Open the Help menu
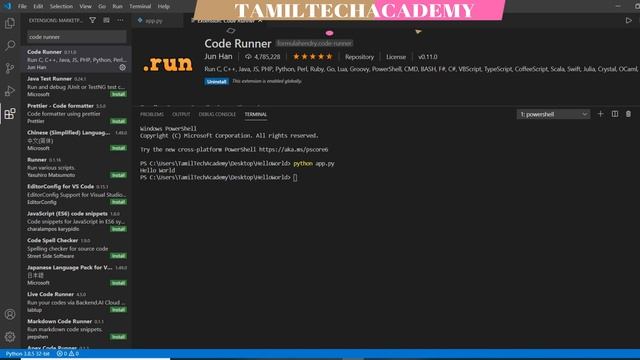Viewport: 640px width, 360px height. coord(164,7)
